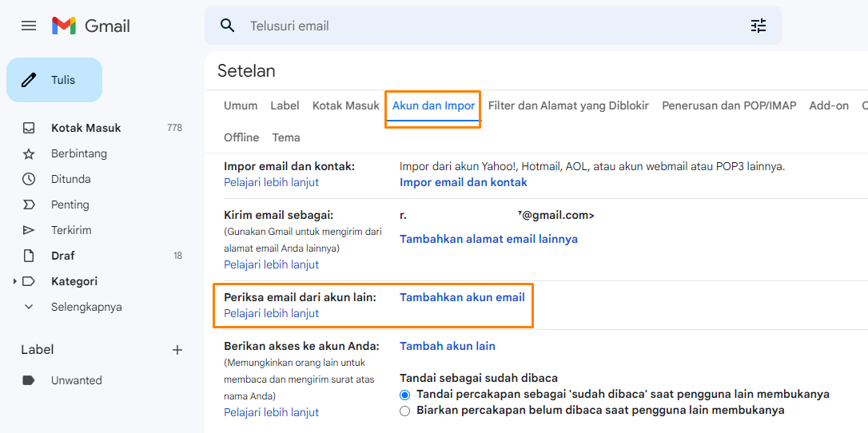Screen dimensions: 868x433
Task: Click the Tulis compose button
Action: [x=54, y=80]
